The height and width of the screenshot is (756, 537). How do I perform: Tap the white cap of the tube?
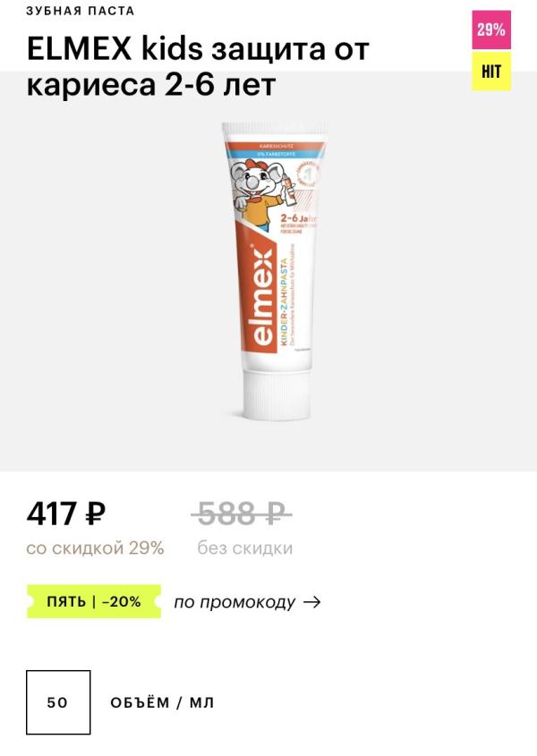tap(277, 394)
